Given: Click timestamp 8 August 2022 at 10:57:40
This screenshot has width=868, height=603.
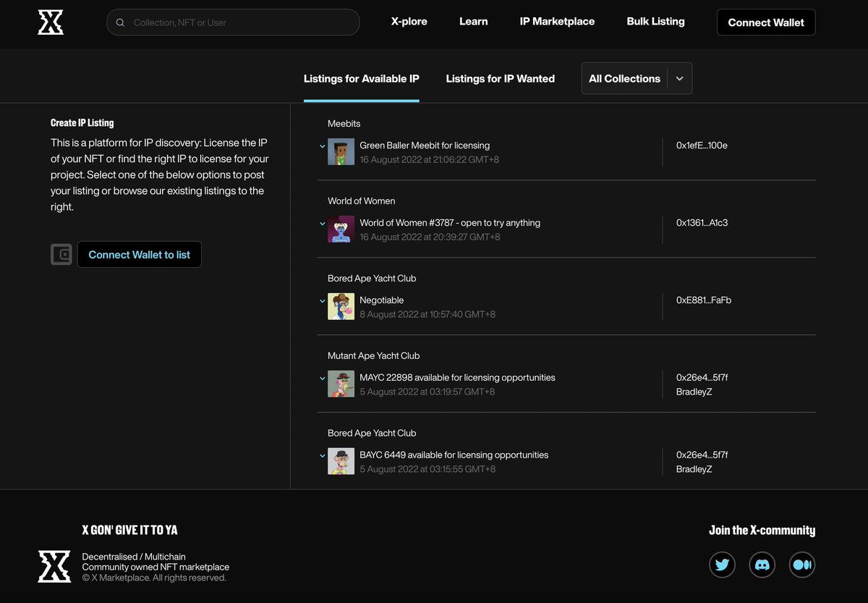Looking at the screenshot, I should click(427, 315).
